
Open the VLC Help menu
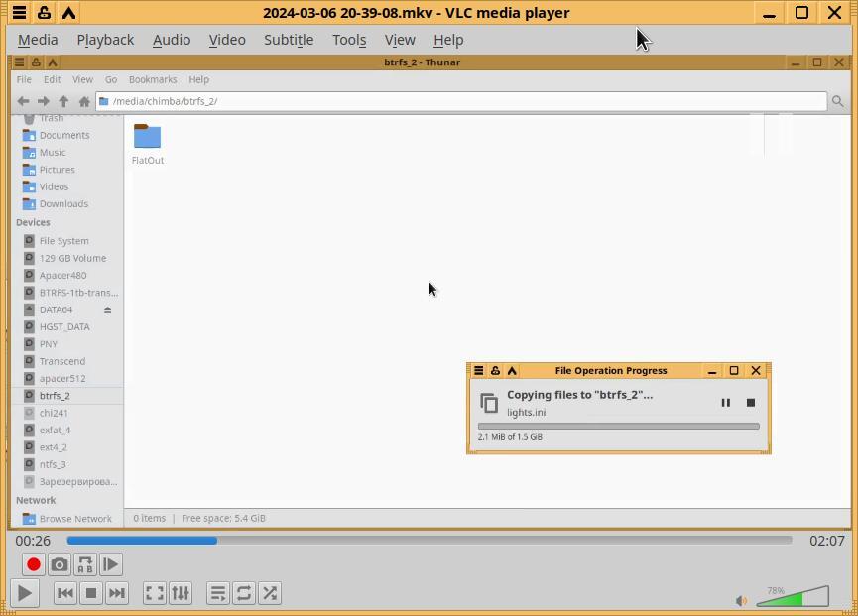pyautogui.click(x=448, y=40)
